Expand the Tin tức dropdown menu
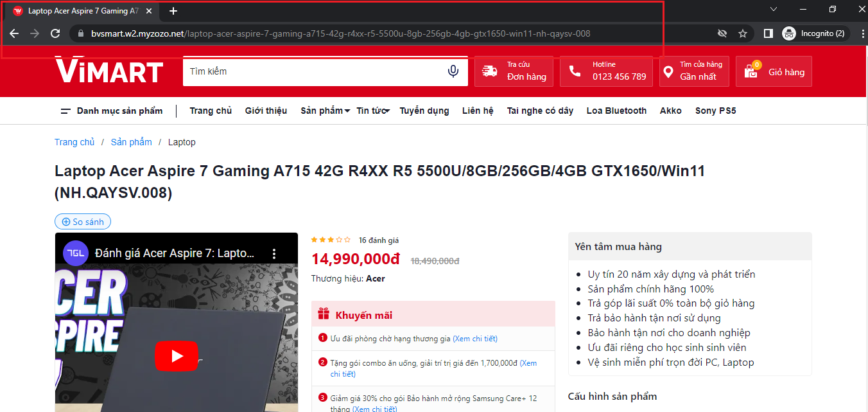Image resolution: width=868 pixels, height=412 pixels. tap(373, 111)
